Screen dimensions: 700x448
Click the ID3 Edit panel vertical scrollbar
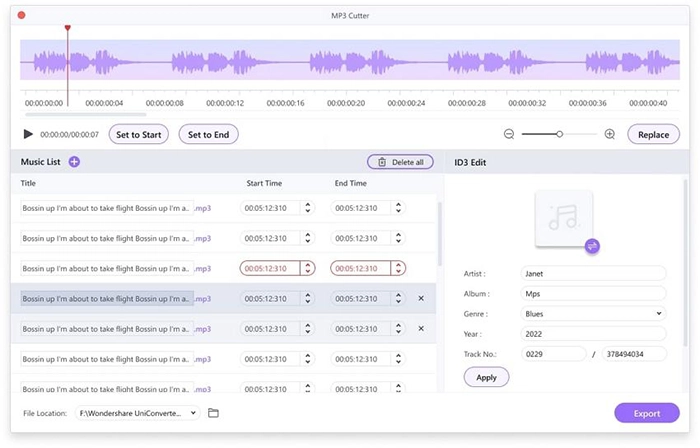686,263
